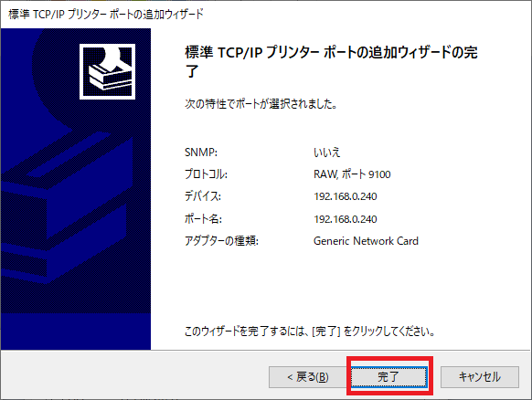
Task: Click the port name value 192.168.0.240
Action: click(x=345, y=219)
